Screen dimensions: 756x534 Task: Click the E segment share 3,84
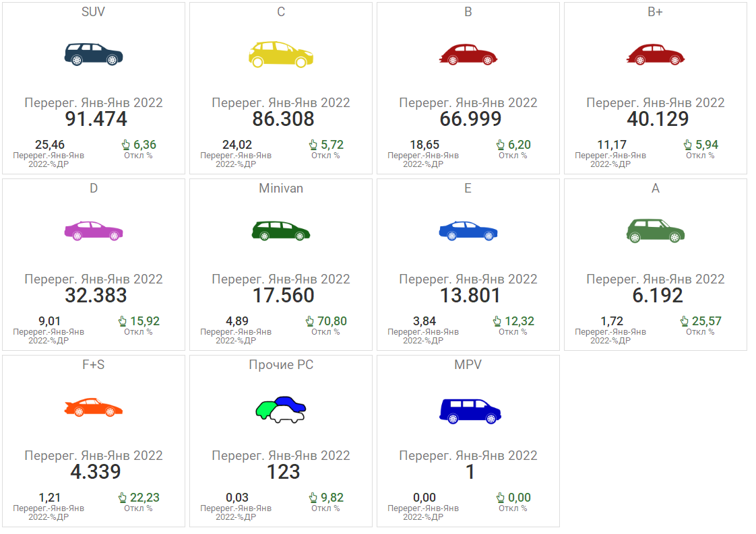(424, 321)
